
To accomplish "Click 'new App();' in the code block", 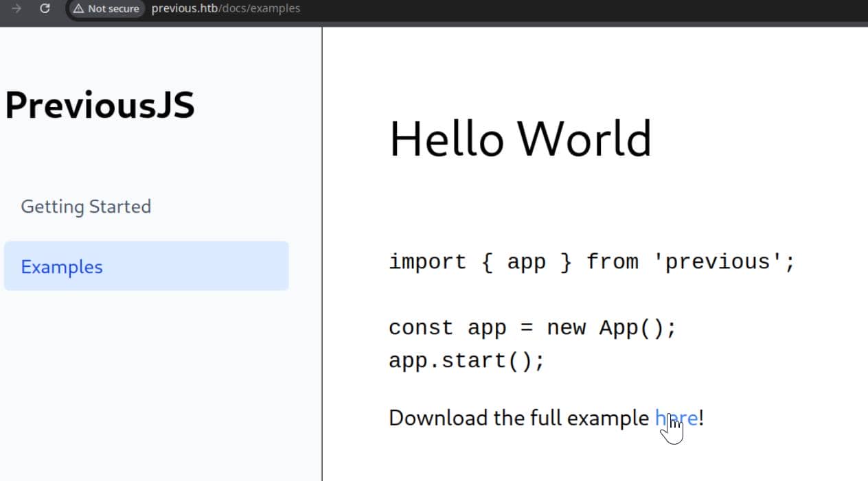I will [x=611, y=327].
